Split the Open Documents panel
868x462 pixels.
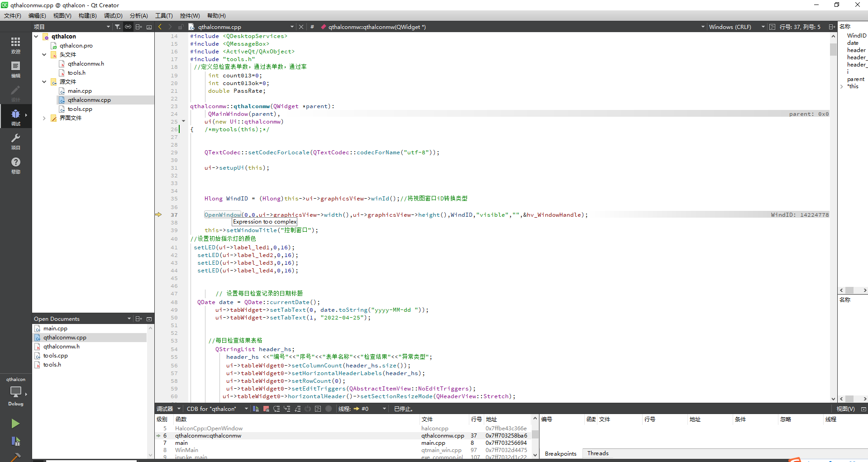click(x=138, y=319)
